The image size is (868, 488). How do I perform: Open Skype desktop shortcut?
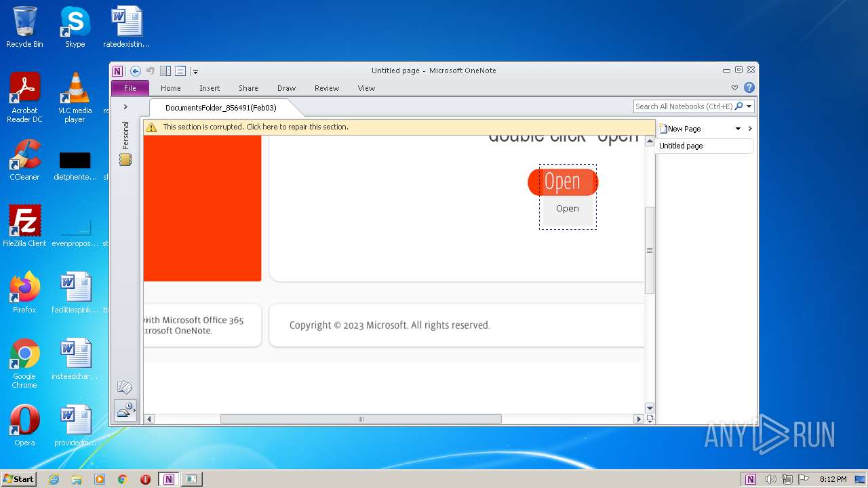click(75, 27)
